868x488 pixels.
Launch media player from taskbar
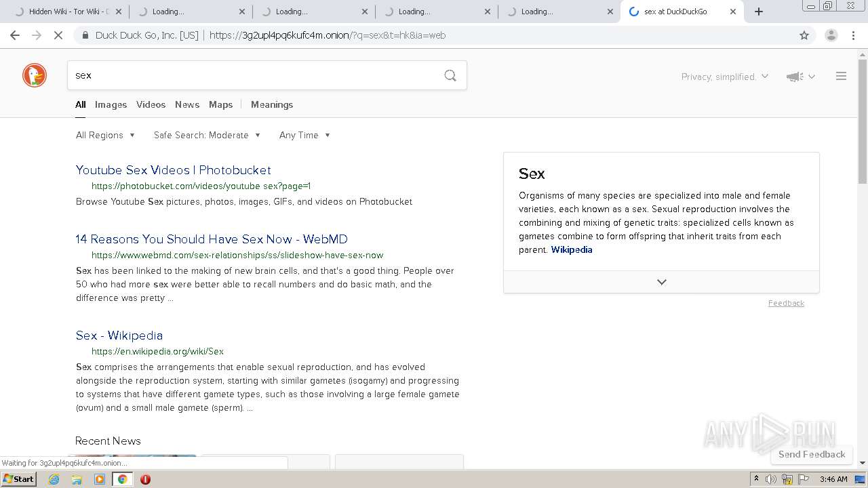coord(100,479)
